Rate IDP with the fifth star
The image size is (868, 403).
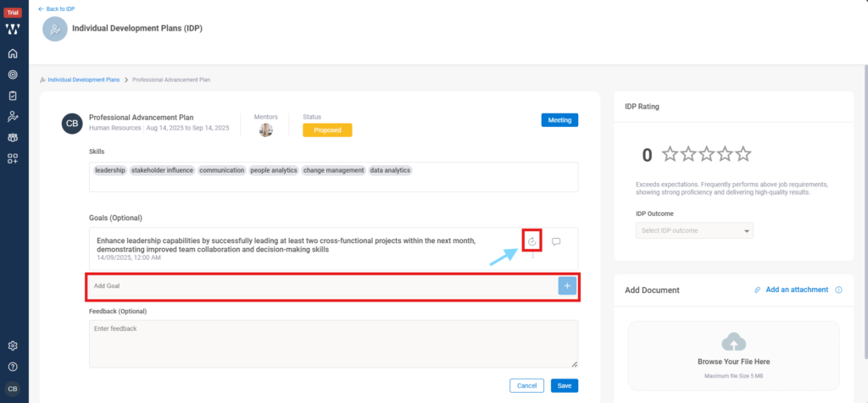[x=743, y=154]
